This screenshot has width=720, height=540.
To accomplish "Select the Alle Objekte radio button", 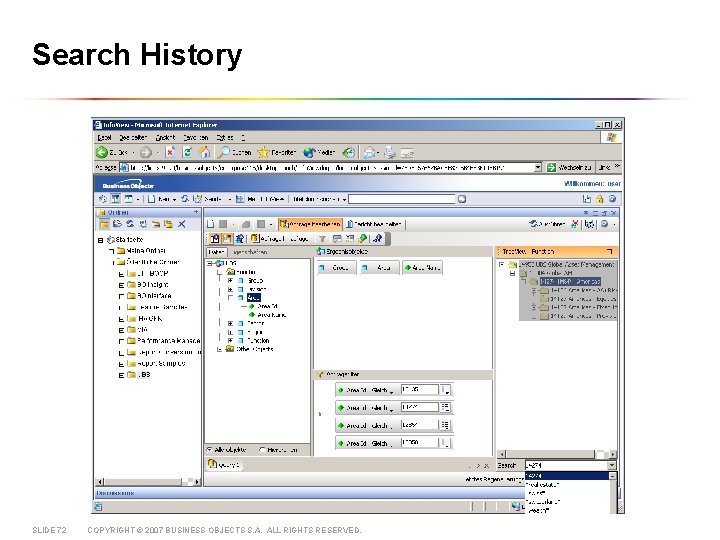I will pyautogui.click(x=210, y=450).
